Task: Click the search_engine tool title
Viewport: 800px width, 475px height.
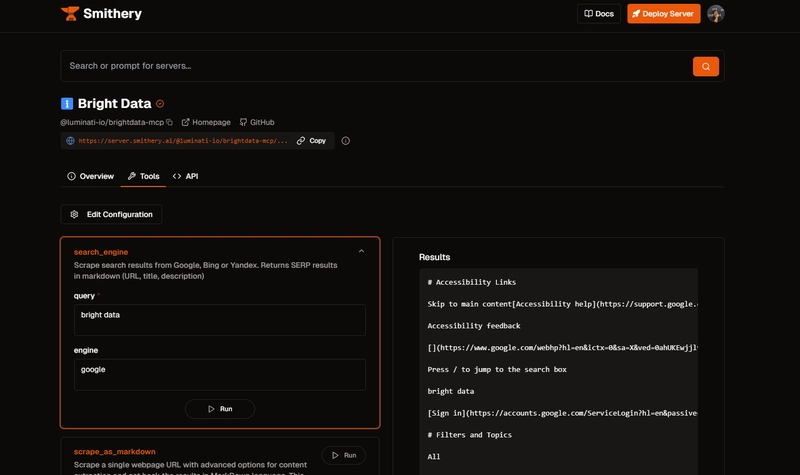Action: coord(101,252)
